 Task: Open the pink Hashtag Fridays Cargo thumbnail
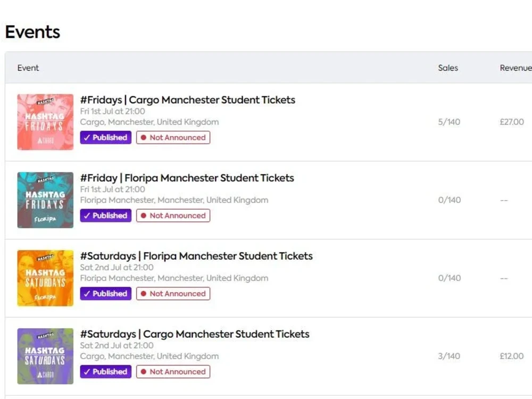pyautogui.click(x=45, y=122)
